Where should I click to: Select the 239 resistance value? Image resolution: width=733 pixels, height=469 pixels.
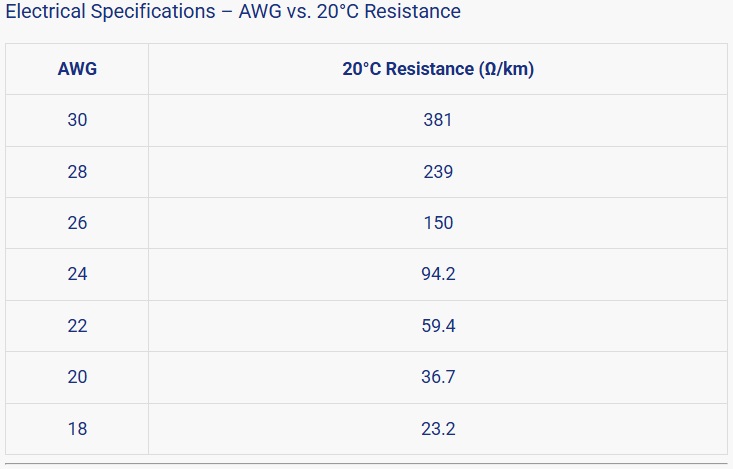438,172
